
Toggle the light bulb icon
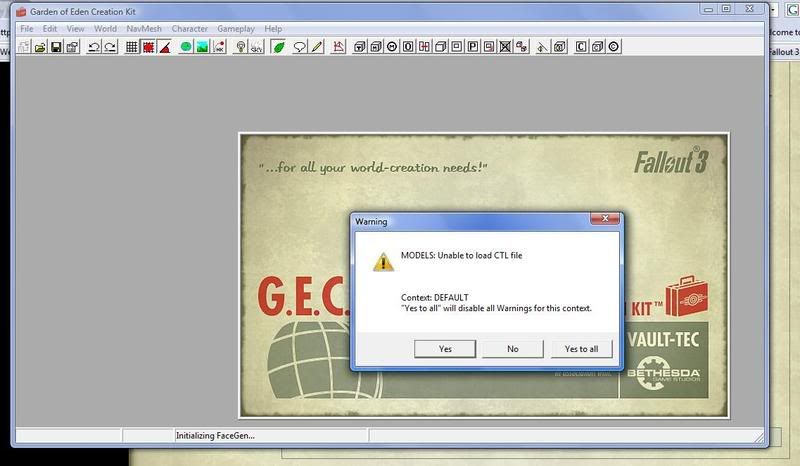tap(240, 47)
